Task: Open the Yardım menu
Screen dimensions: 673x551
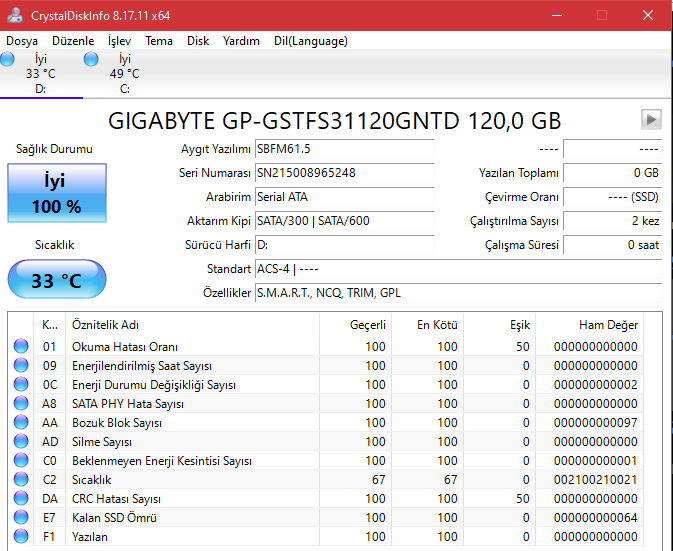Action: tap(241, 41)
